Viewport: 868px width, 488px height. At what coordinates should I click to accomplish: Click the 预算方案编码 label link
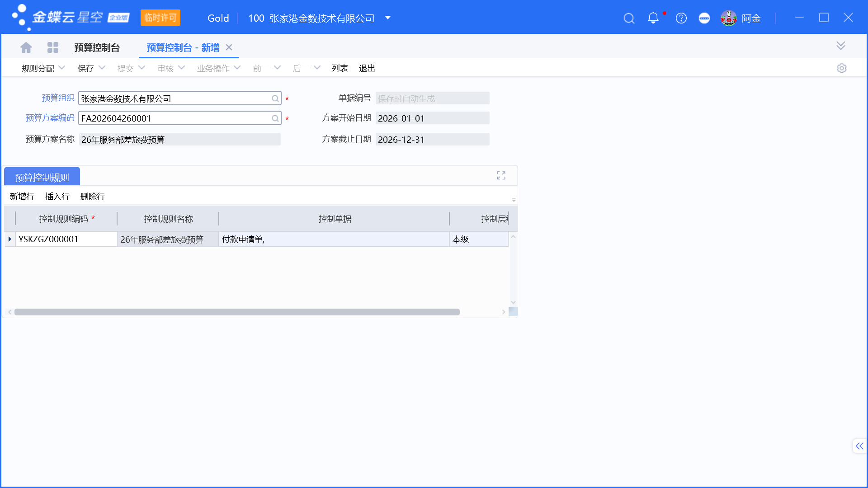pyautogui.click(x=50, y=118)
